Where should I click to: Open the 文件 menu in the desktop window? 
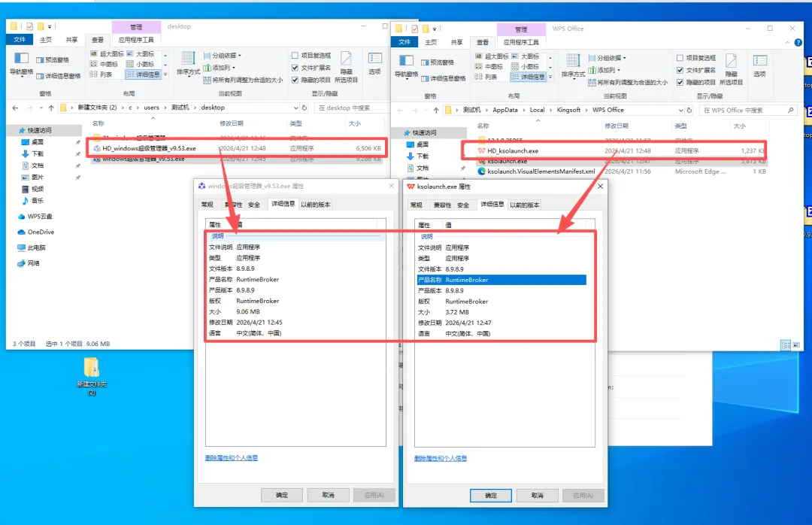[20, 40]
